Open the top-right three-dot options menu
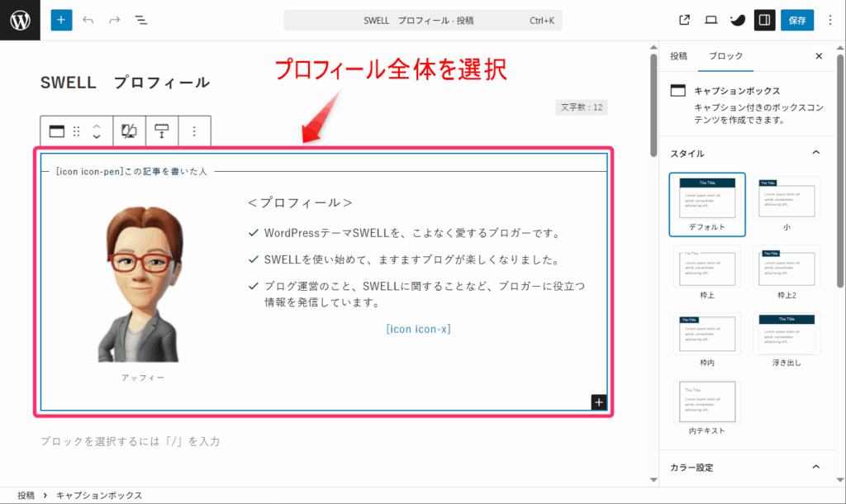 pyautogui.click(x=829, y=20)
